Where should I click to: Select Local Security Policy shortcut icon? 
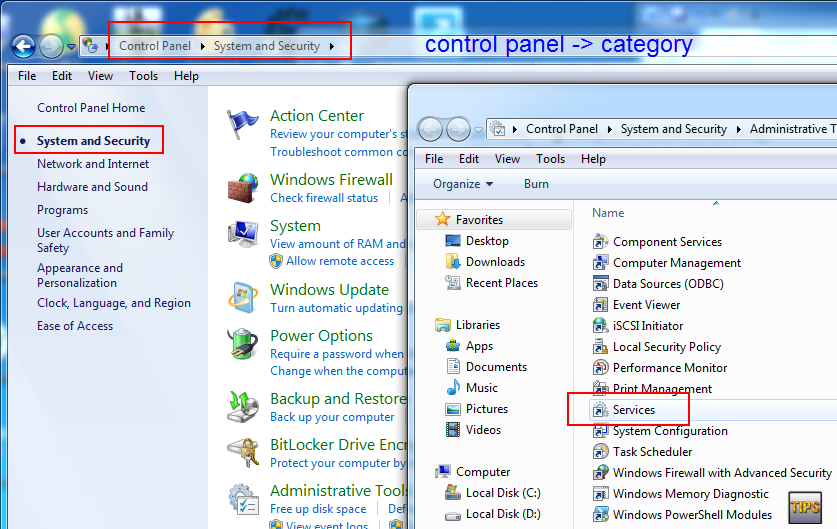(601, 347)
